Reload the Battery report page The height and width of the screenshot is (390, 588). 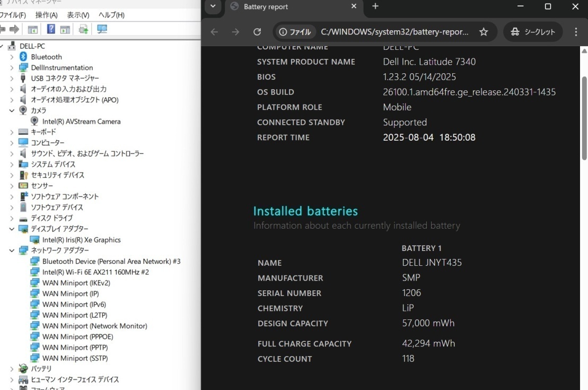257,32
